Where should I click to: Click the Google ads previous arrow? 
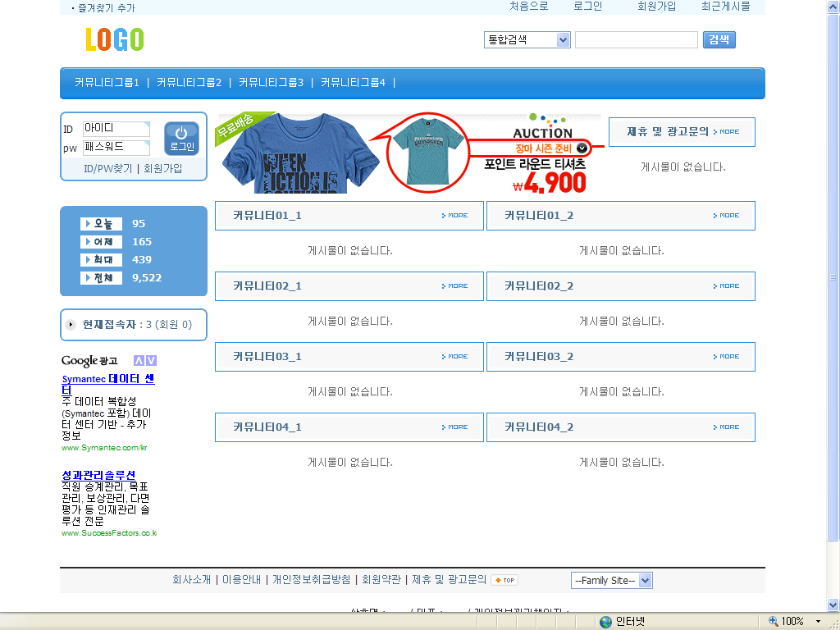(x=139, y=361)
